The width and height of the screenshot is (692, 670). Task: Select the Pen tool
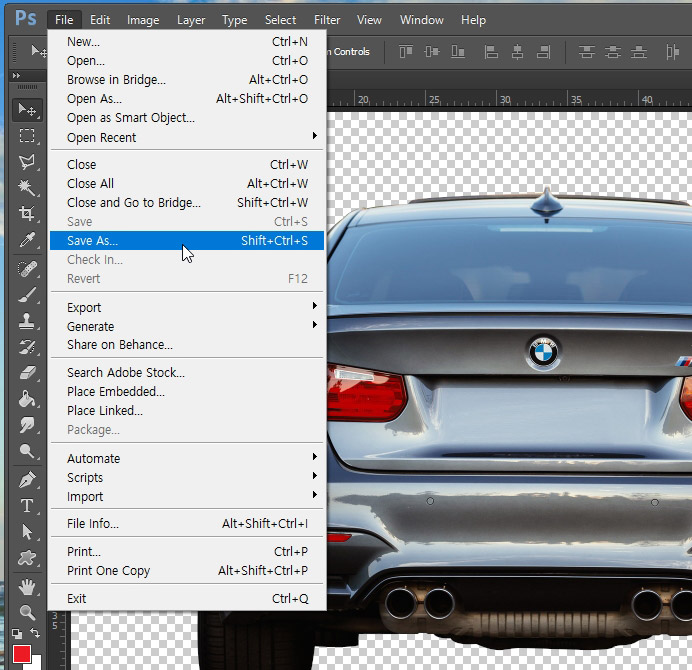pos(27,480)
